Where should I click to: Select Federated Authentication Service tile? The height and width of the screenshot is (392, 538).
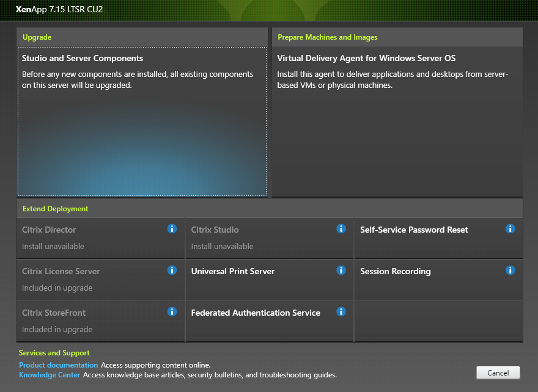click(257, 321)
